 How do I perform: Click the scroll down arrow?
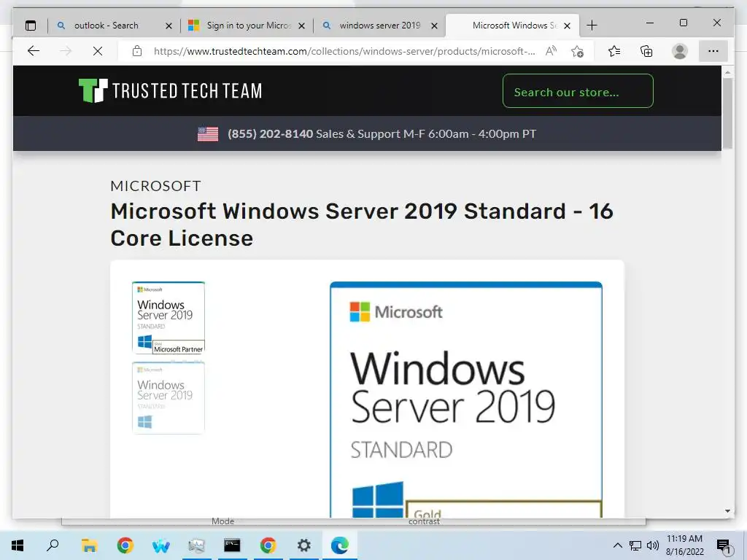[727, 511]
